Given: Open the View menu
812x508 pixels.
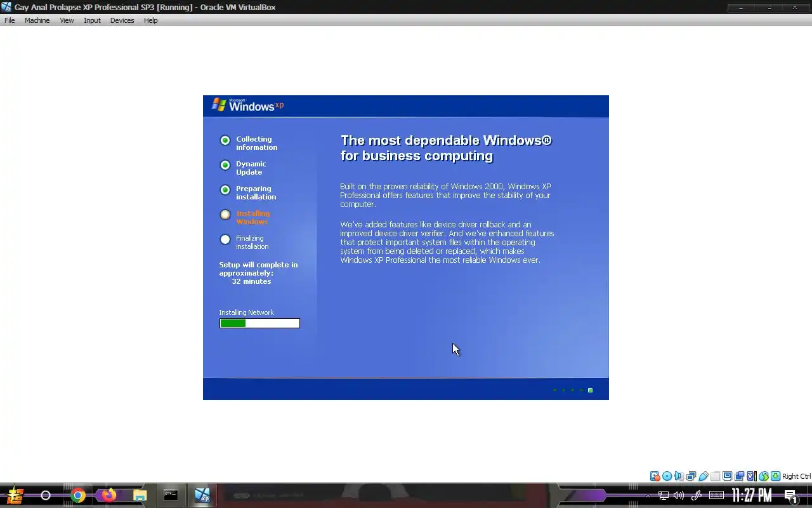Looking at the screenshot, I should (x=67, y=20).
